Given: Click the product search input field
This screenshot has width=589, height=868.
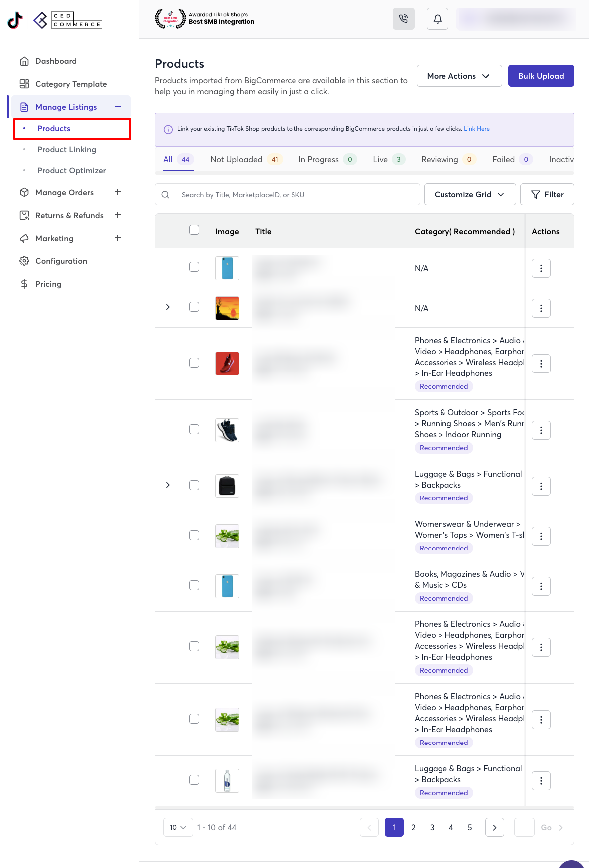Looking at the screenshot, I should click(x=296, y=195).
